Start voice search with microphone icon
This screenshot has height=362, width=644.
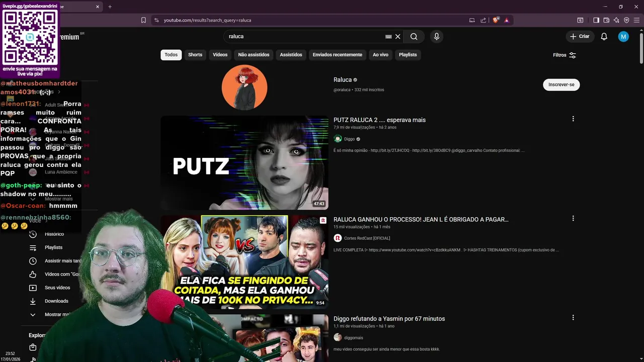437,37
